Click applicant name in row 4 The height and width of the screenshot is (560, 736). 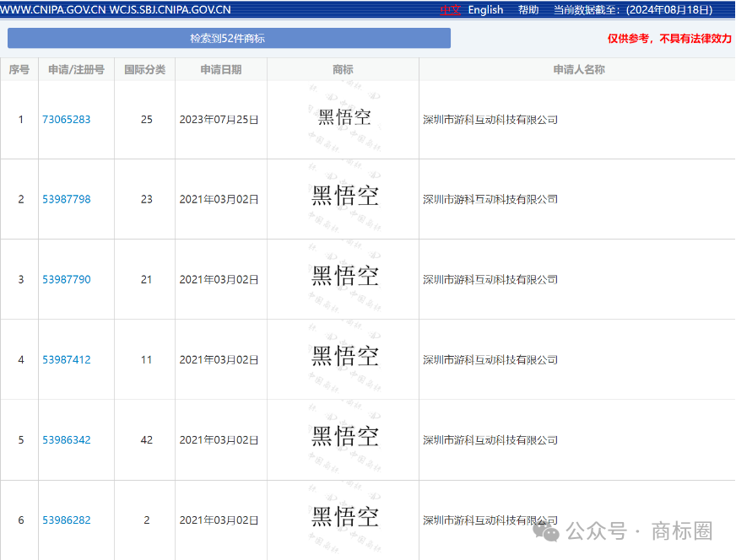click(x=490, y=360)
